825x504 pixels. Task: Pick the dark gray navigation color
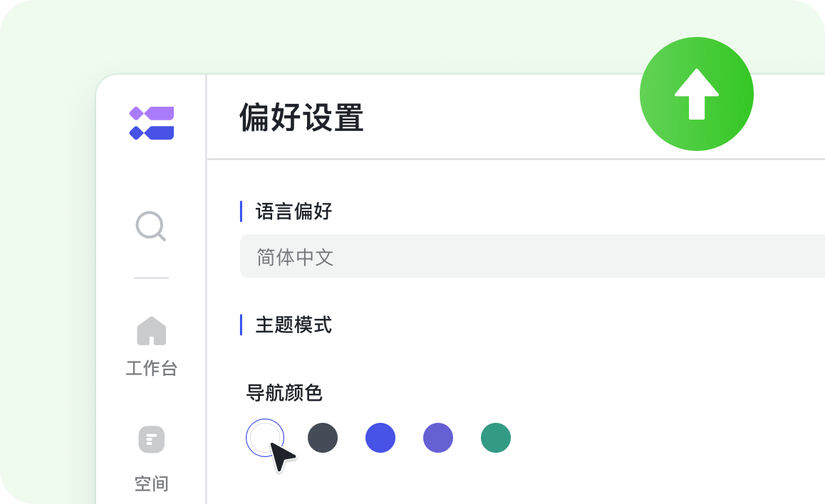[x=323, y=438]
